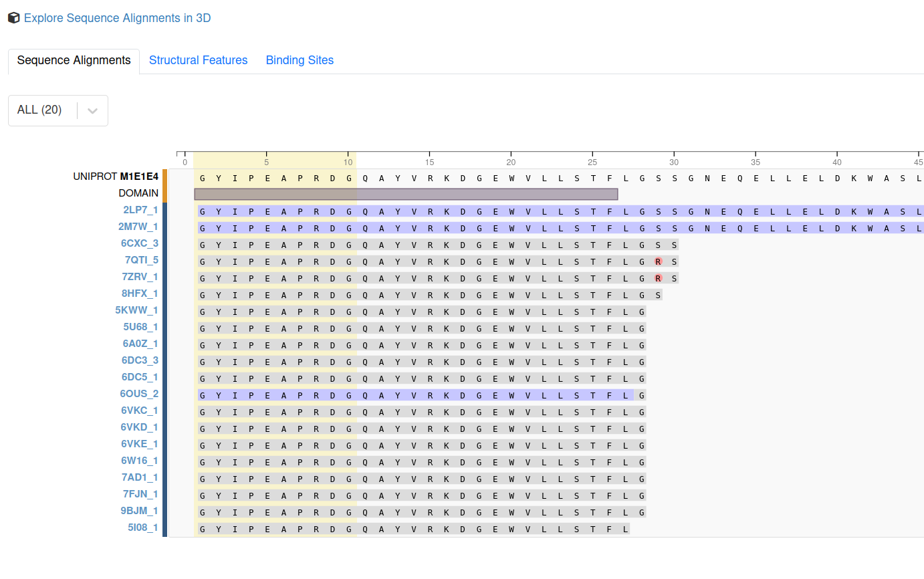The width and height of the screenshot is (924, 579).
Task: Click the red mismatch R in row 7ZRV_1
Action: tap(659, 278)
